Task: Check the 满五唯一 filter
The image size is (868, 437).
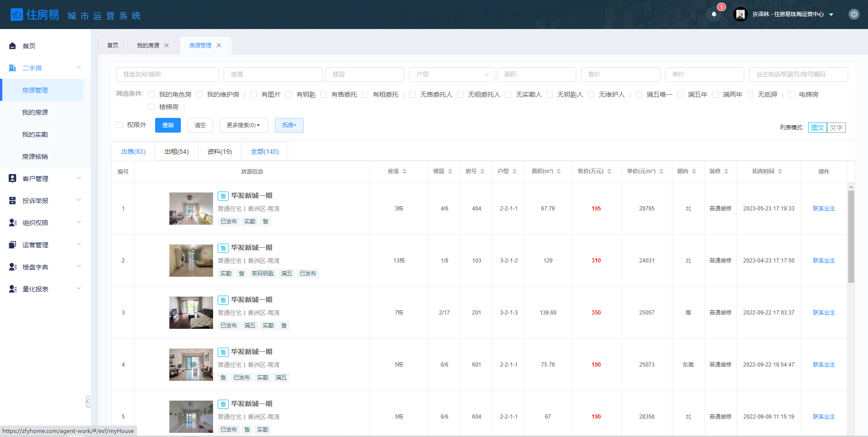Action: [639, 94]
